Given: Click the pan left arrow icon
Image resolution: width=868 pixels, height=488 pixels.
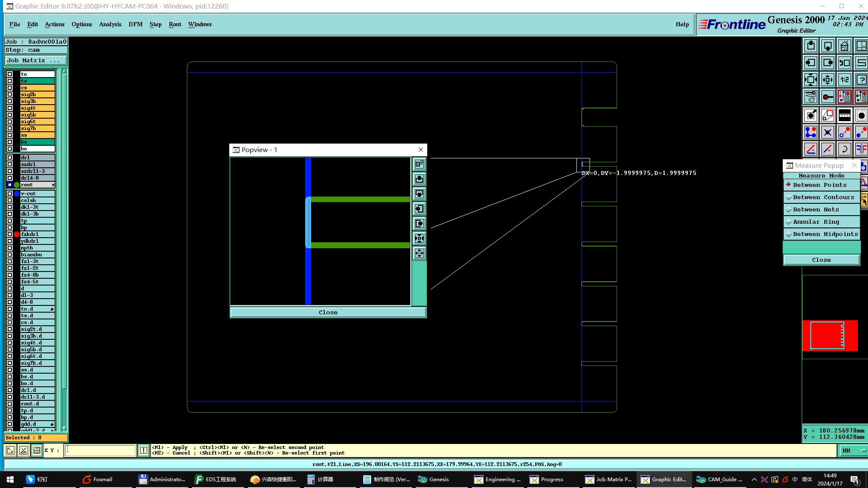Looking at the screenshot, I should [810, 63].
